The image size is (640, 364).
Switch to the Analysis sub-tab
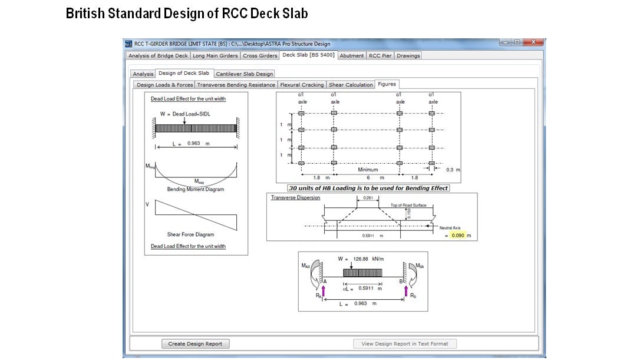tap(142, 74)
